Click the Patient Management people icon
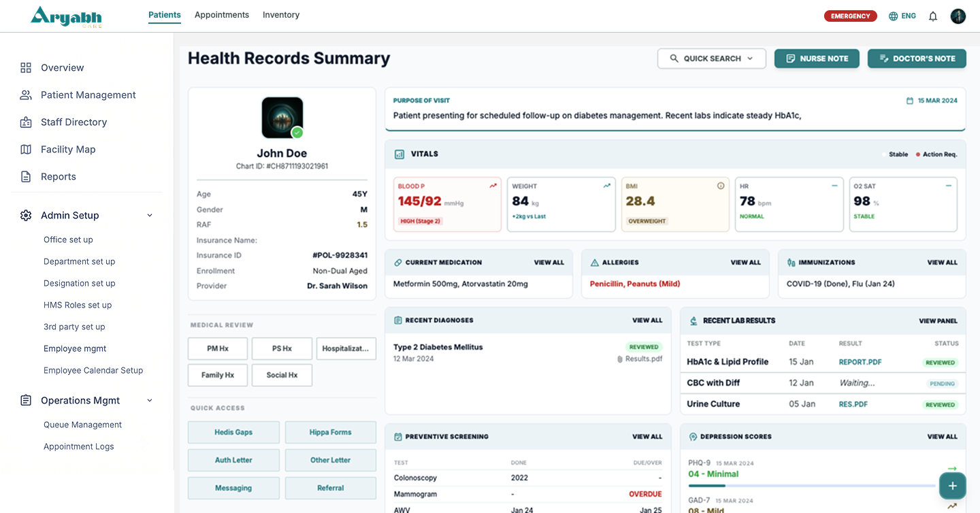 click(26, 95)
